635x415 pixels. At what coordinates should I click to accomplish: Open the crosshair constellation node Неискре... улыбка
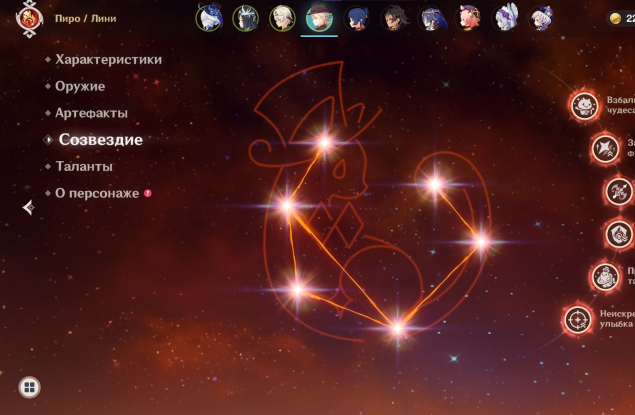coord(577,320)
